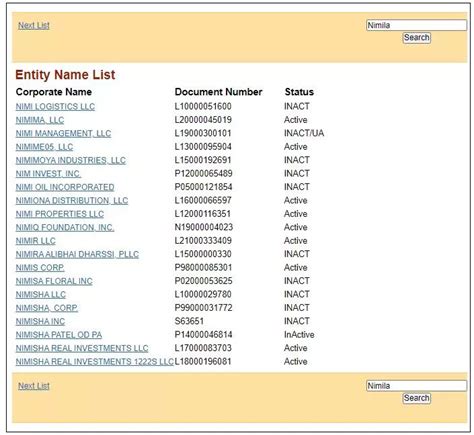Click the bottom Next List link
The height and width of the screenshot is (435, 474).
(34, 386)
